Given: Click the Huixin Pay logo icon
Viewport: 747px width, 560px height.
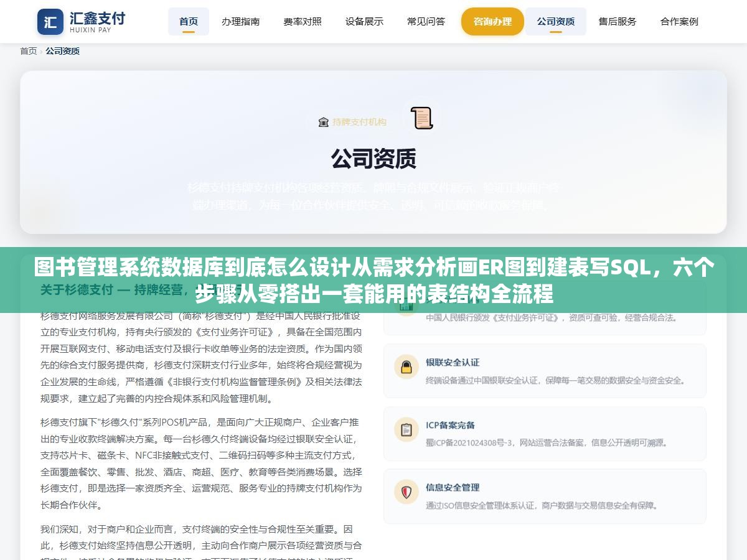Looking at the screenshot, I should click(x=50, y=22).
